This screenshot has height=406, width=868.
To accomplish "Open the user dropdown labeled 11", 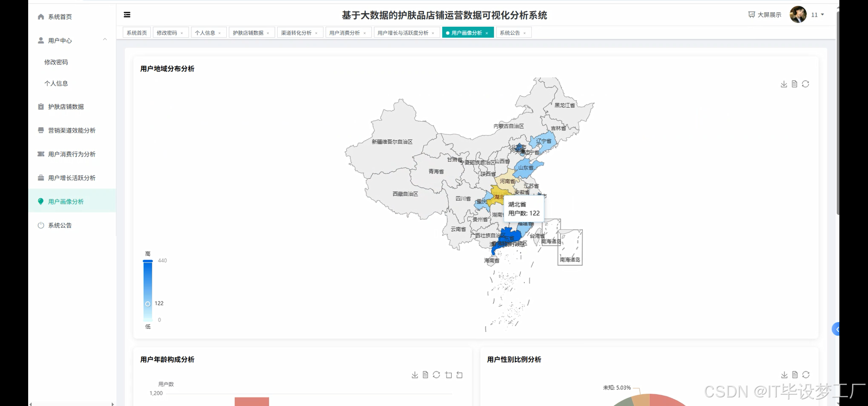I will tap(818, 15).
